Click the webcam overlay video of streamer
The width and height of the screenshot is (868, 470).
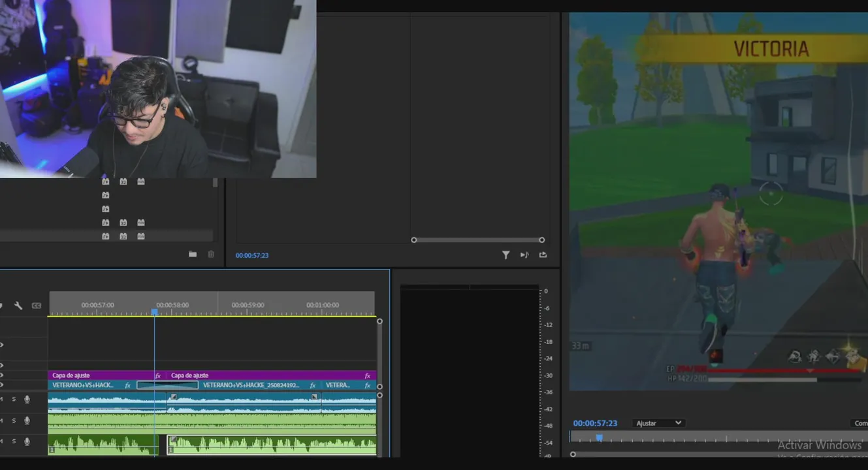click(x=158, y=89)
